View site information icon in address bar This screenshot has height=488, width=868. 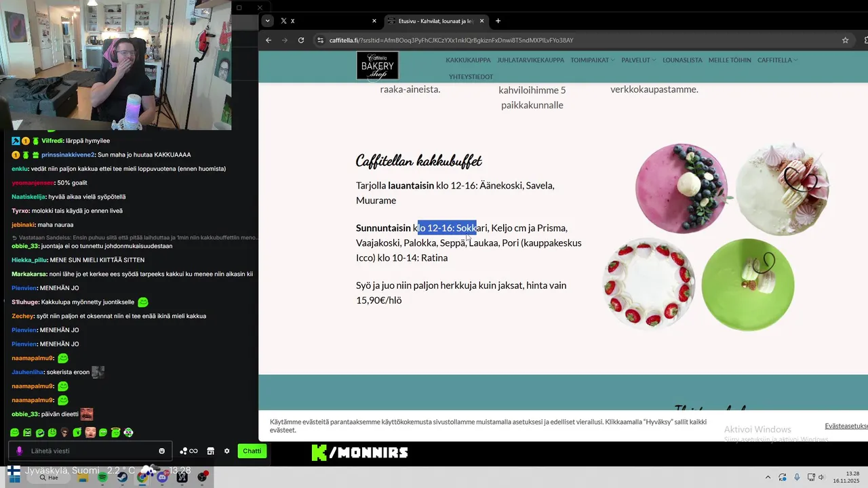coord(321,40)
